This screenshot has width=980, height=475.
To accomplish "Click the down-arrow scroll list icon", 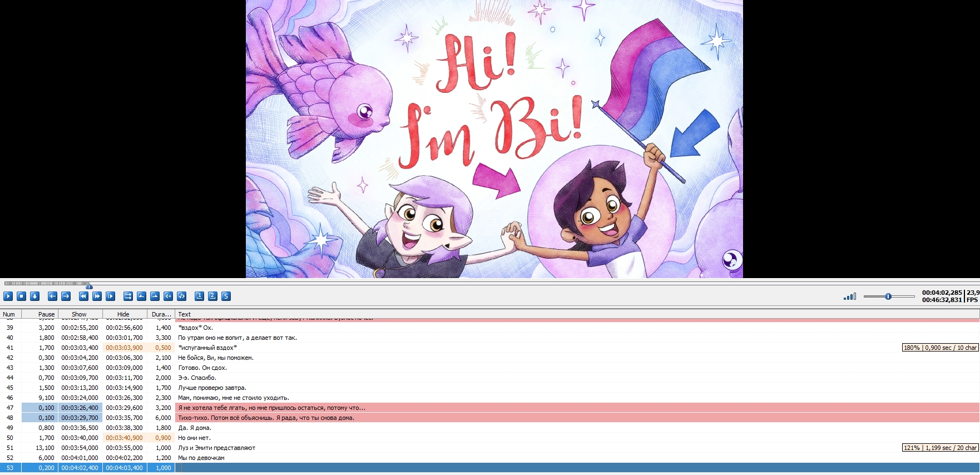I will click(x=34, y=296).
